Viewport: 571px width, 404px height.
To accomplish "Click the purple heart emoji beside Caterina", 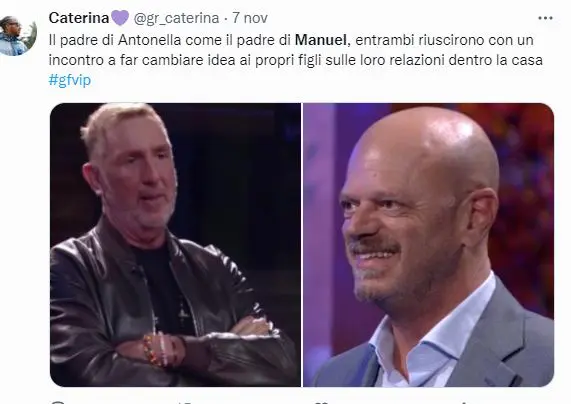I will pos(119,18).
